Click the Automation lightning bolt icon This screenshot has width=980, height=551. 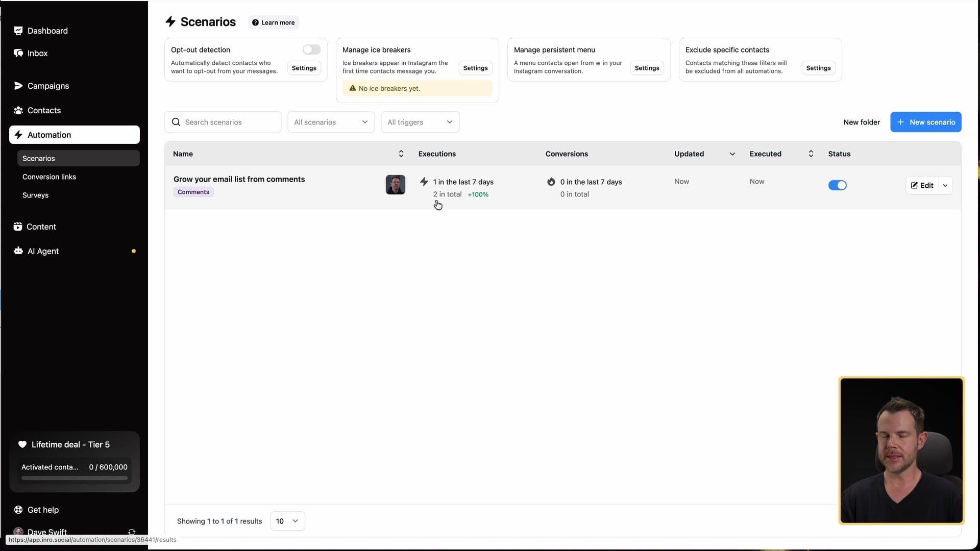18,135
